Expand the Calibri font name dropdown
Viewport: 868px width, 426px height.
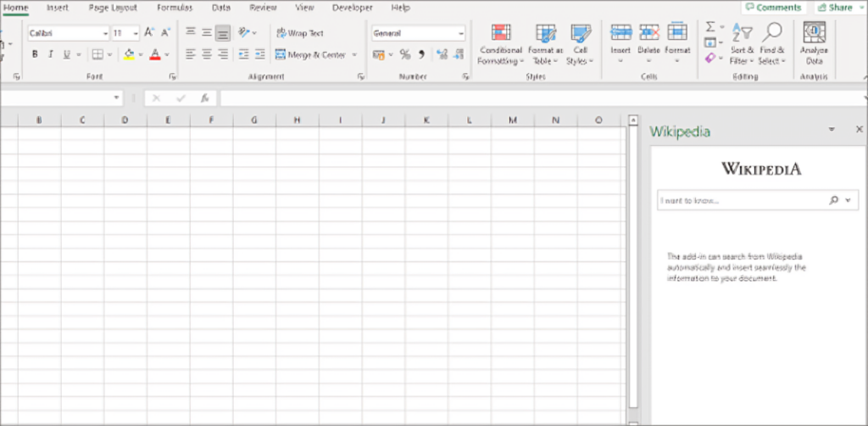coord(105,34)
